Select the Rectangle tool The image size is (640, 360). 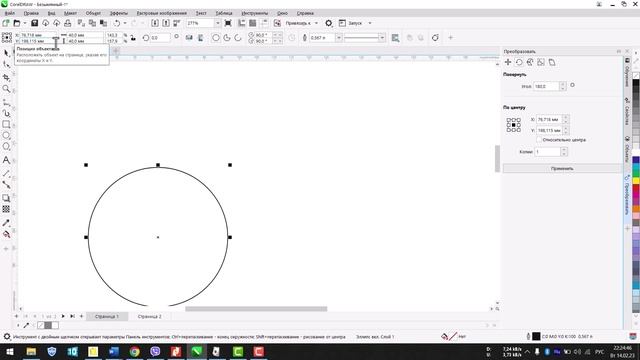tap(6, 124)
